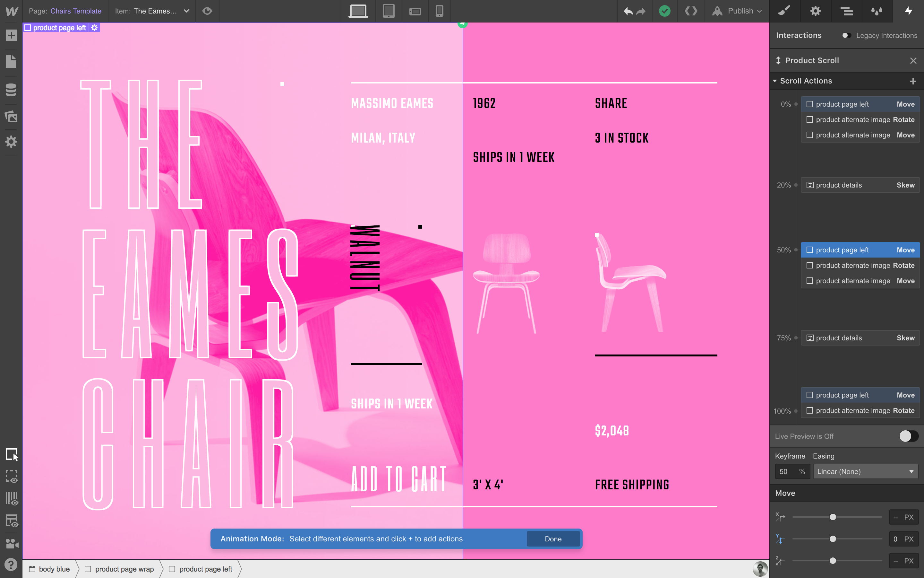Screen dimensions: 924x578
Task: Open the Webflow logo menu
Action: [12, 11]
